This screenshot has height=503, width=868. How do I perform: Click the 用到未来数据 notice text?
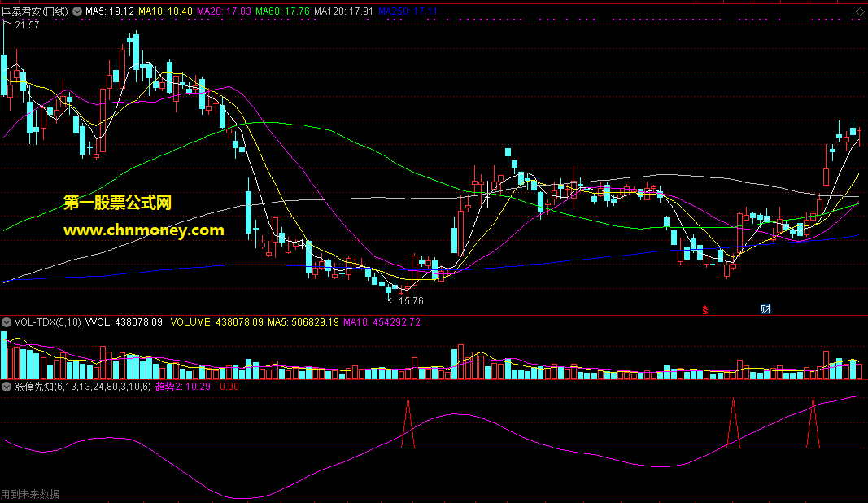[30, 494]
